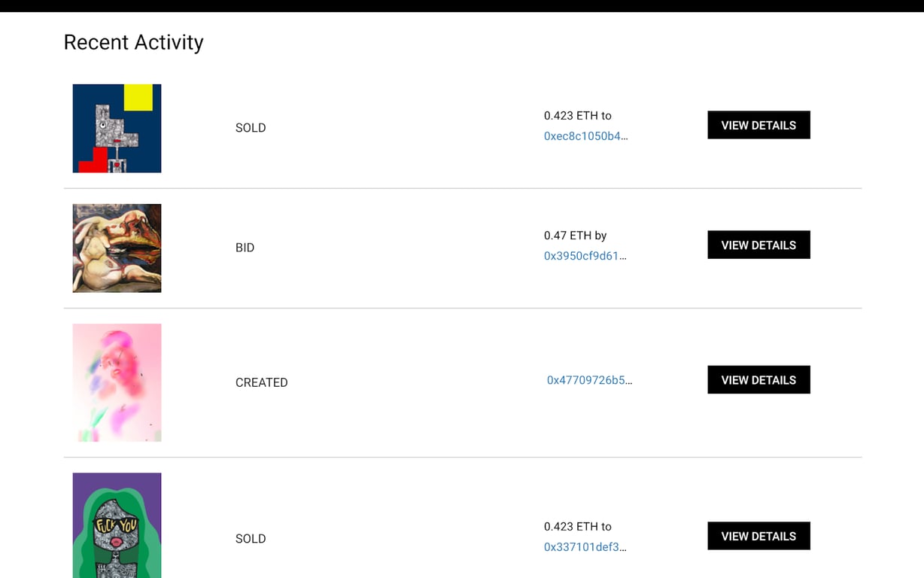View details for the sale to 0xec8c1050b4
924x578 pixels.
(758, 125)
